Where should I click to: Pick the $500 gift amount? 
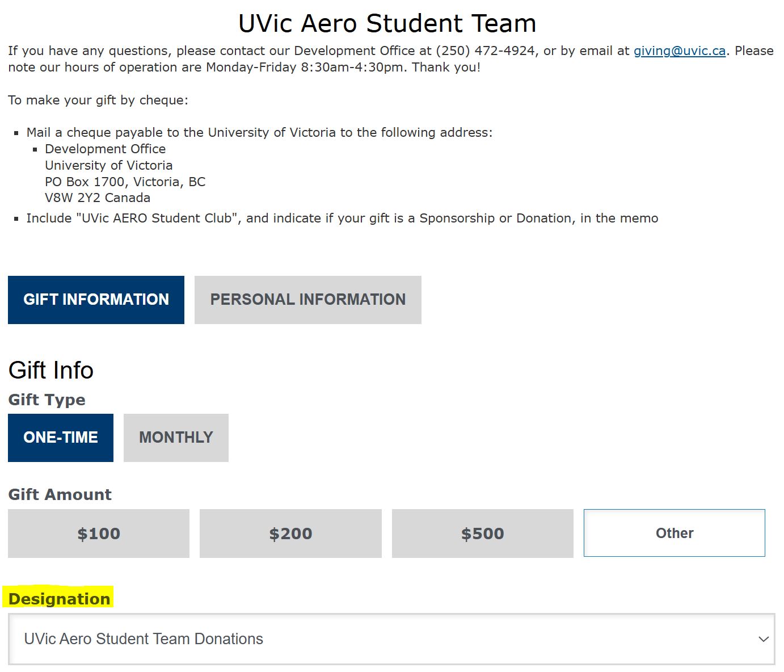[482, 534]
